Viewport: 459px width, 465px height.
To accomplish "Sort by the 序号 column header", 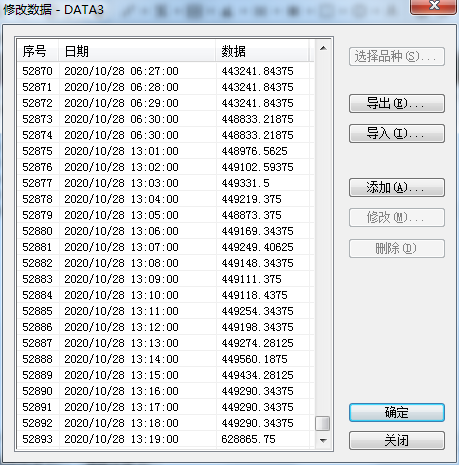I will (x=38, y=51).
